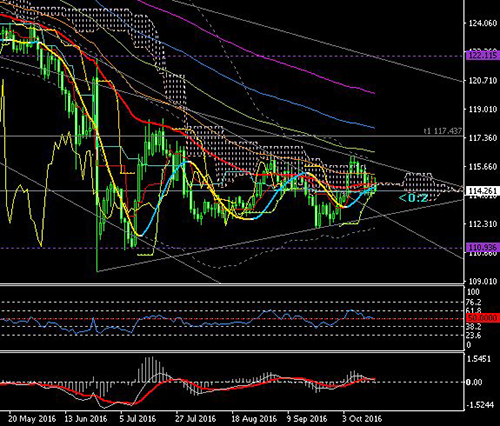Screen dimensions: 500x426
Task: Click the purple 122.115 price label
Action: [482, 55]
